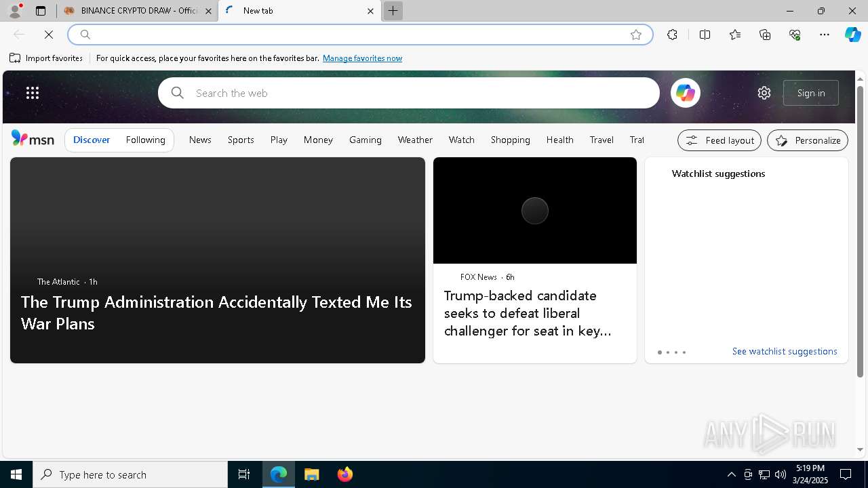Open page settings gear
This screenshot has width=868, height=488.
(x=764, y=93)
